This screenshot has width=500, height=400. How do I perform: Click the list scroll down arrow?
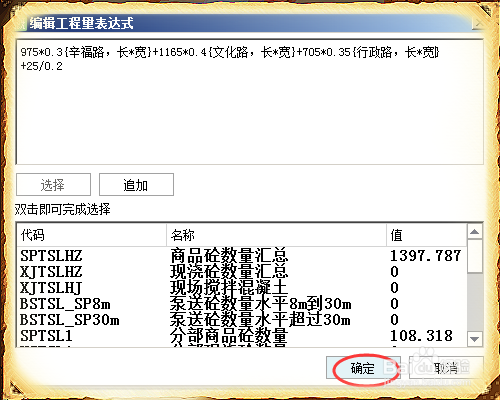tap(475, 339)
